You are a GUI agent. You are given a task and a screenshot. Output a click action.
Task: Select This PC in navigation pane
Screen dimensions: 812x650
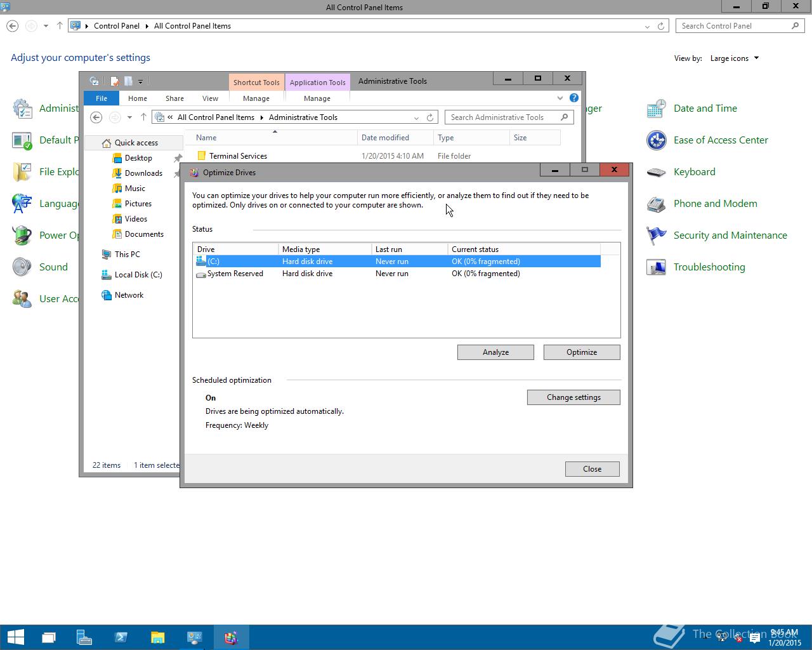127,255
